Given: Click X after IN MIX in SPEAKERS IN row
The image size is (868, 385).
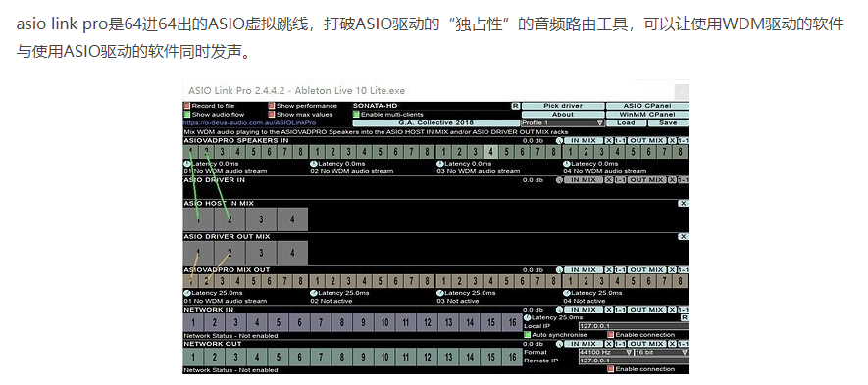Looking at the screenshot, I should pos(609,140).
